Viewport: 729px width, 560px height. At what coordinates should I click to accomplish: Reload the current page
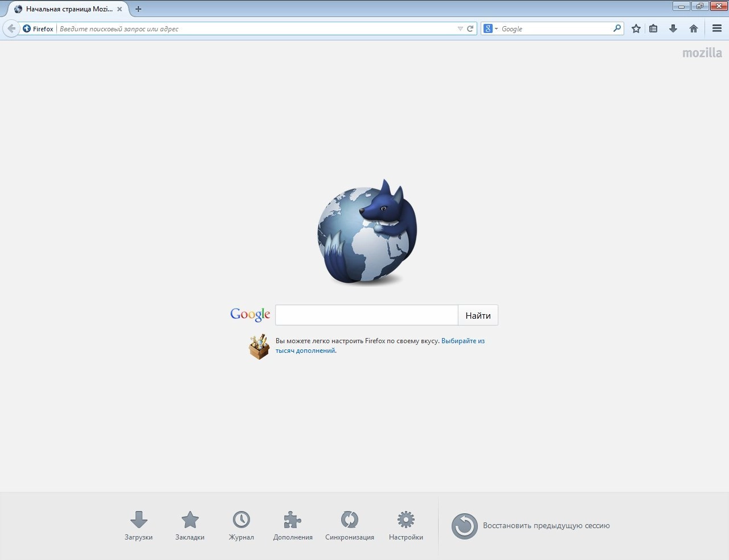click(470, 28)
